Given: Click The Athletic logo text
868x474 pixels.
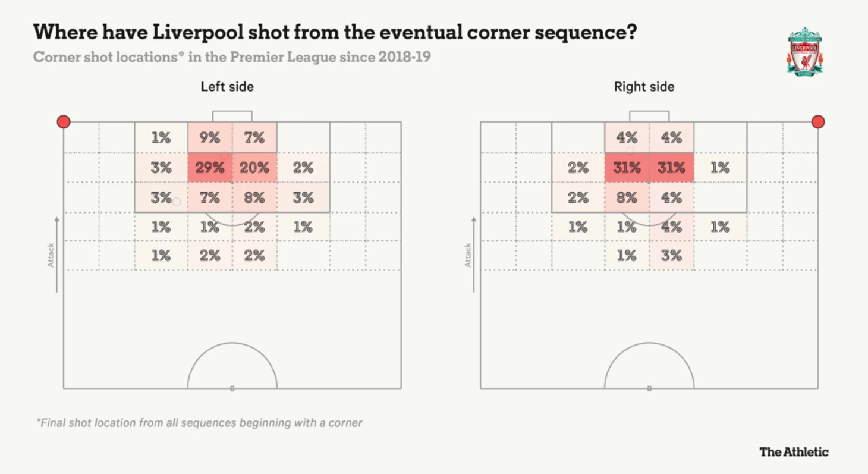Looking at the screenshot, I should (794, 451).
